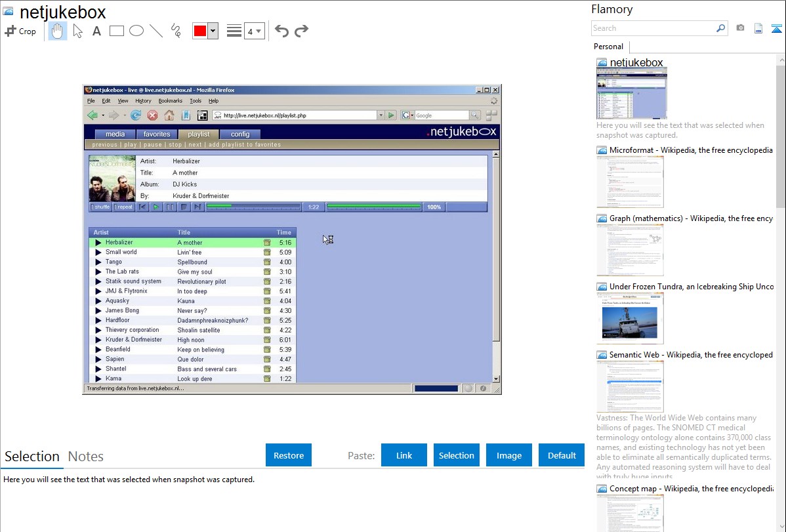Click the Paste Selection button
Image resolution: width=786 pixels, height=532 pixels.
tap(457, 455)
